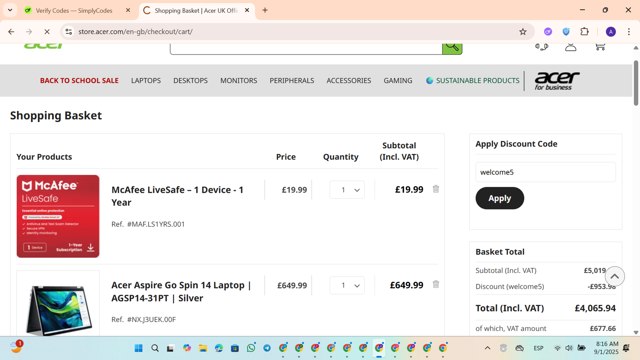Open the Chrome profile avatar

[611, 32]
